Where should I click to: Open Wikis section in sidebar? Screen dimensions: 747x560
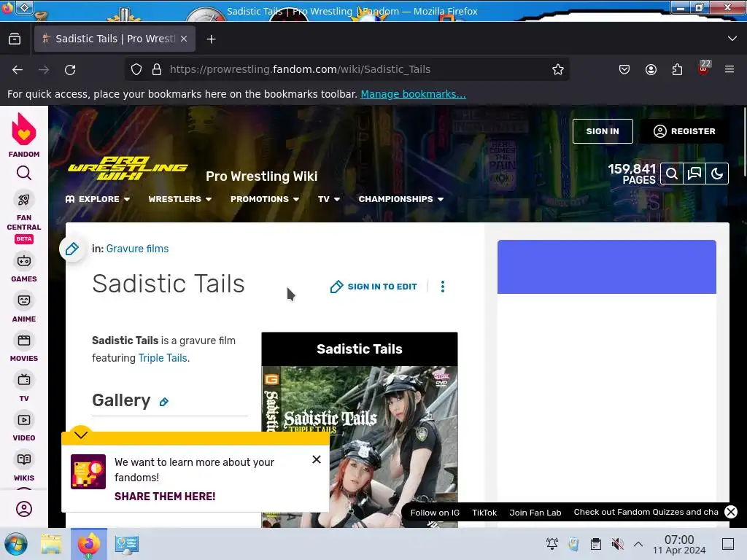click(24, 467)
